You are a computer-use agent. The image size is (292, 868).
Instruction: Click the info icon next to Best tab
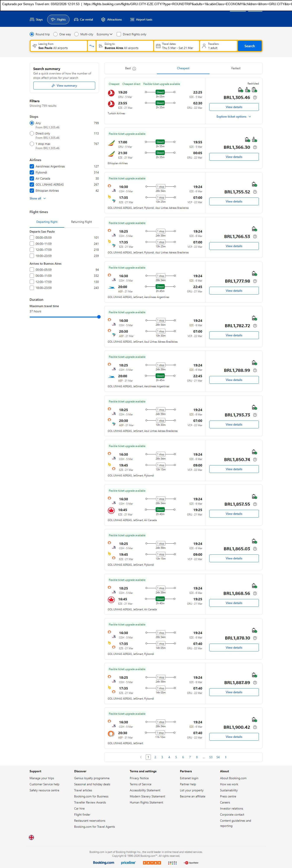[x=134, y=69]
